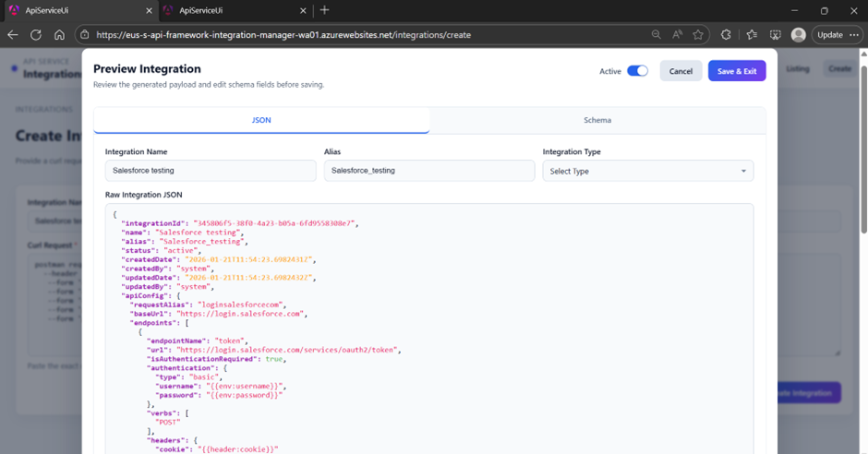Open the browser essentials icon
The width and height of the screenshot is (868, 454).
775,35
